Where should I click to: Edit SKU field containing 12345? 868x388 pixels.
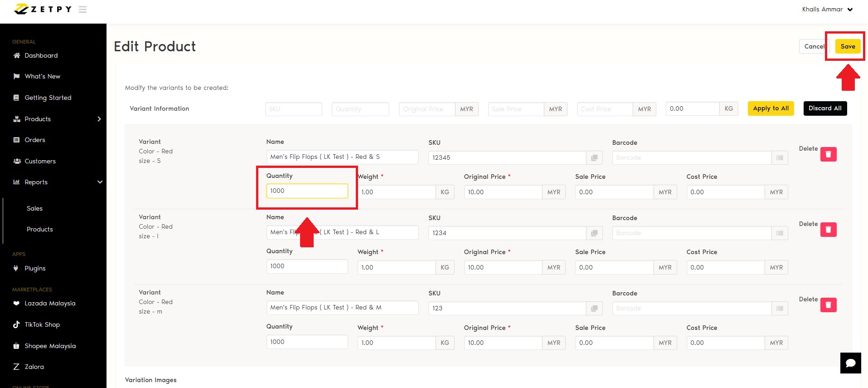(507, 158)
